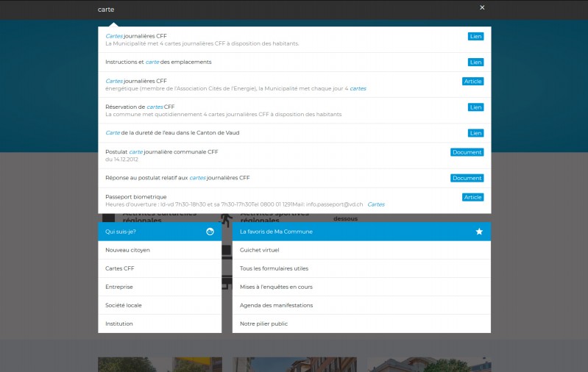588x372 pixels.
Task: Click the face icon in Qui suis-je header
Action: coord(210,232)
